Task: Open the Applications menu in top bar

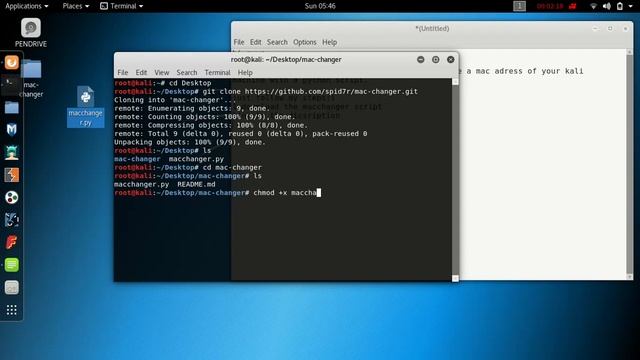Action: point(27,6)
